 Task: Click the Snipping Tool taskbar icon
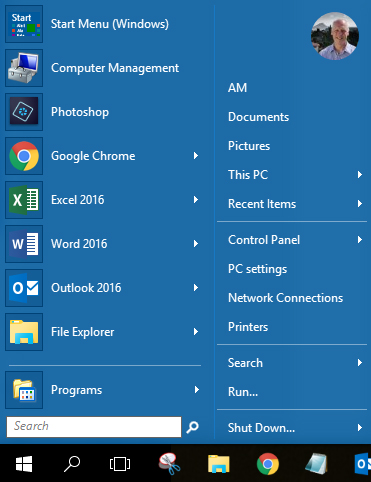pyautogui.click(x=170, y=463)
